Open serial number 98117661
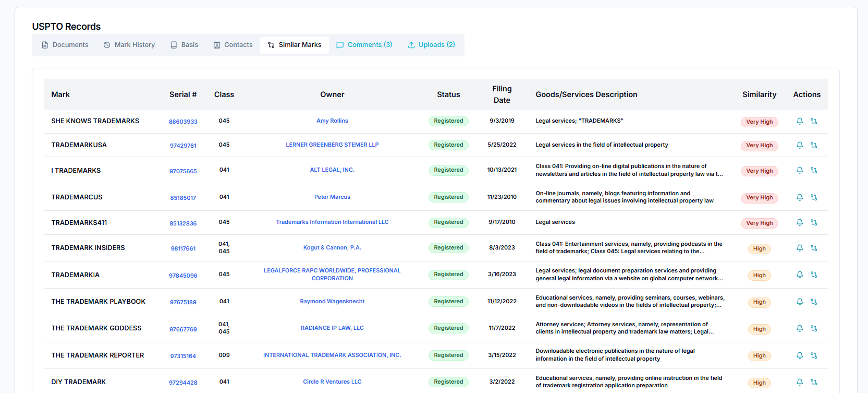The image size is (868, 393). [183, 248]
